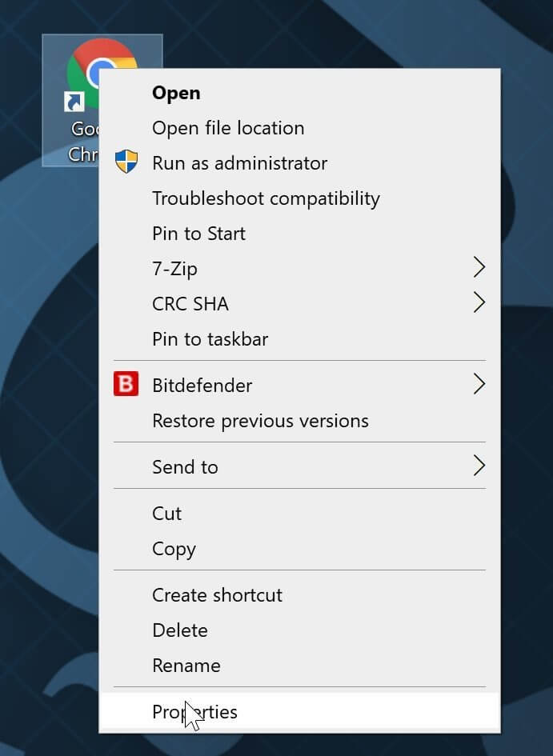Select Pin to Start
The image size is (553, 756).
[198, 234]
